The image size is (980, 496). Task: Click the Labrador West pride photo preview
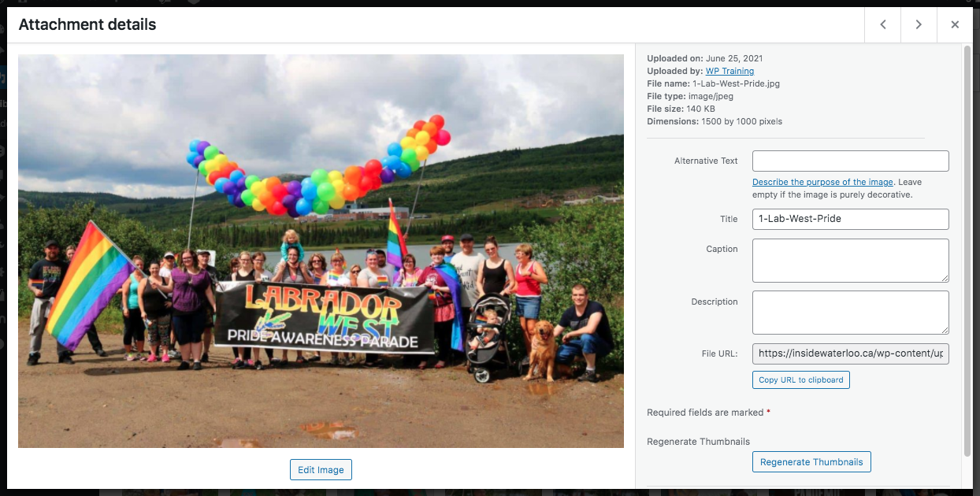point(321,251)
